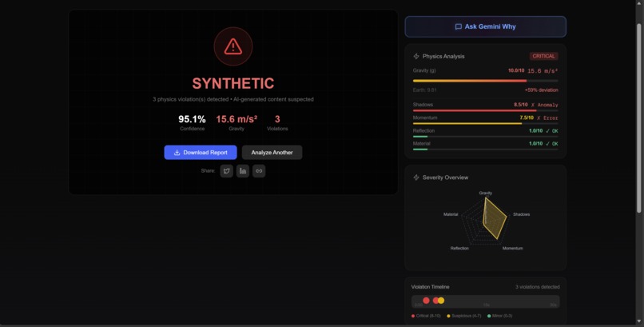Image resolution: width=644 pixels, height=327 pixels.
Task: Click Material label on radar chart
Action: (451, 214)
